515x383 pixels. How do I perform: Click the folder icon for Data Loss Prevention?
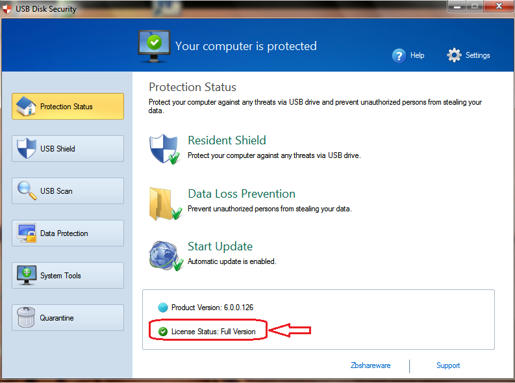(165, 204)
